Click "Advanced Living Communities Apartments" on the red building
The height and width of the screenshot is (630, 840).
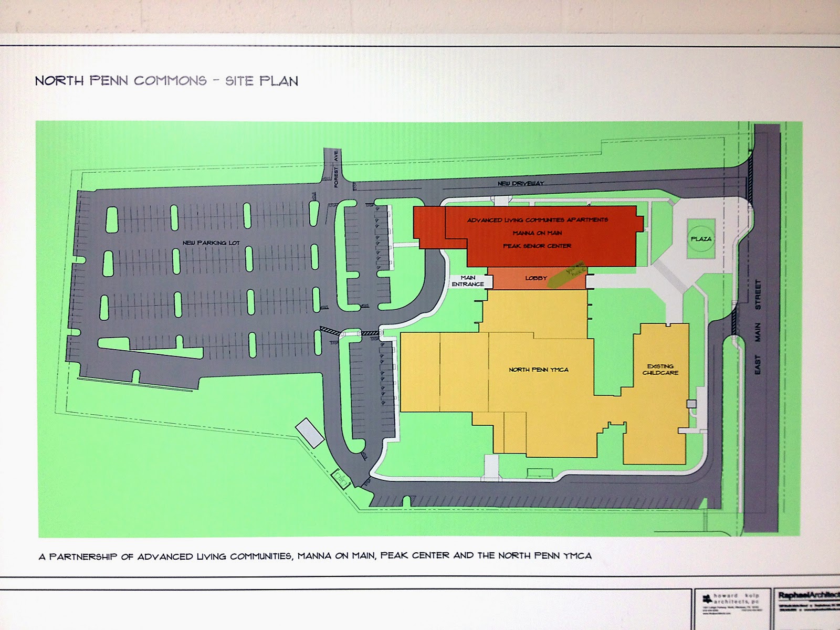[x=538, y=220]
